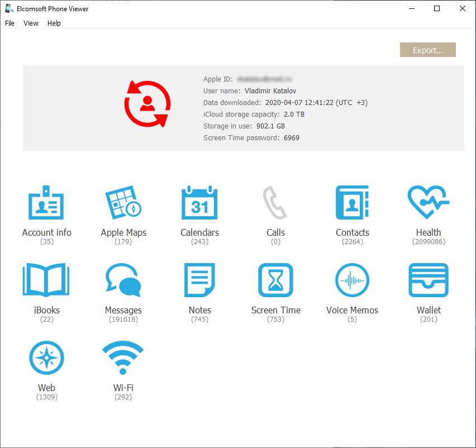476x448 pixels.
Task: Open the Wi-Fi networks icon
Action: point(123,358)
